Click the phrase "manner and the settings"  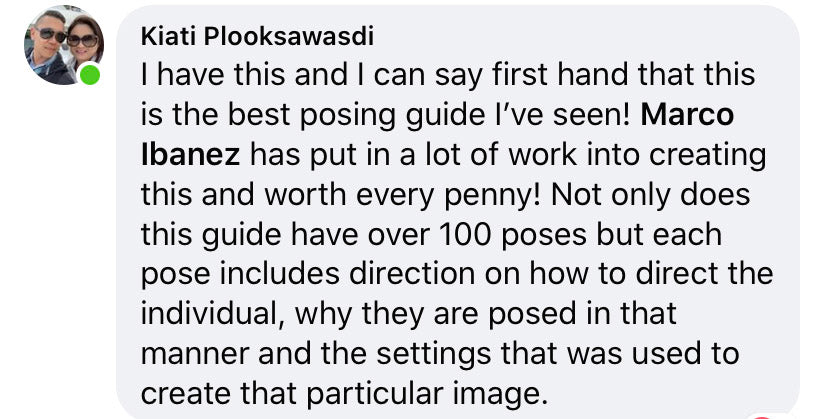(280, 355)
